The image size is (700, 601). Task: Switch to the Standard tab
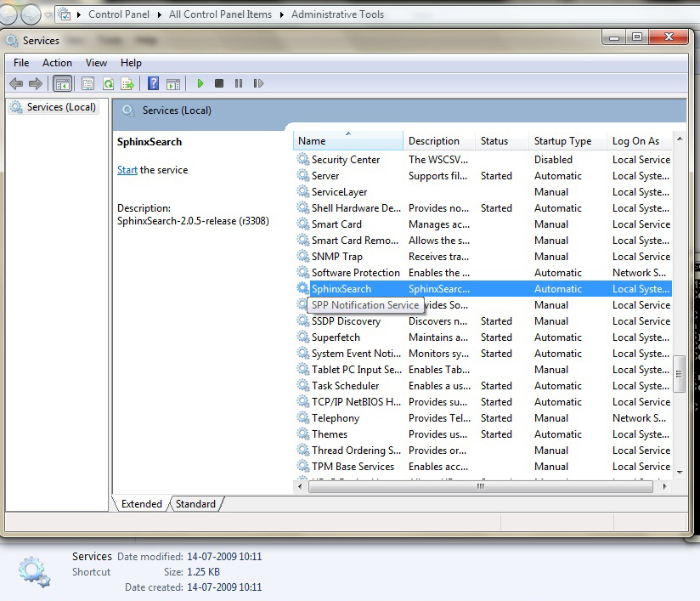point(195,503)
